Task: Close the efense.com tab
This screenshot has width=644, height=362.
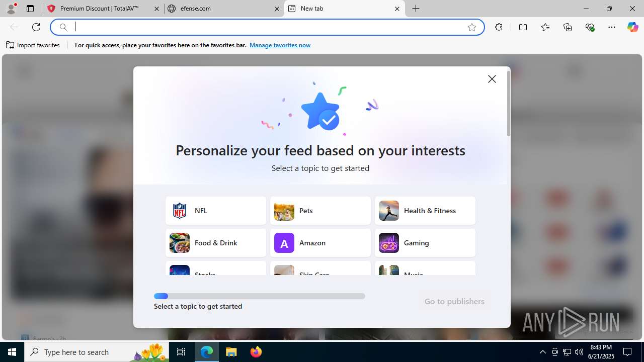Action: click(277, 9)
